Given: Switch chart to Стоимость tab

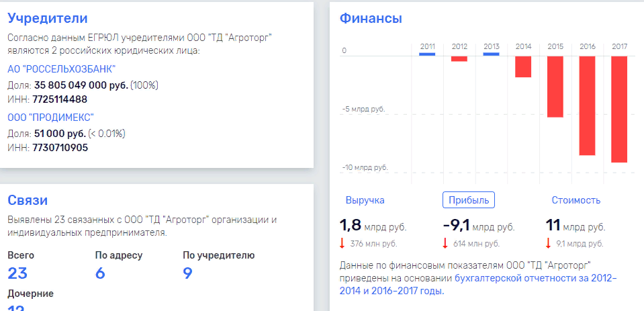Looking at the screenshot, I should tap(576, 200).
